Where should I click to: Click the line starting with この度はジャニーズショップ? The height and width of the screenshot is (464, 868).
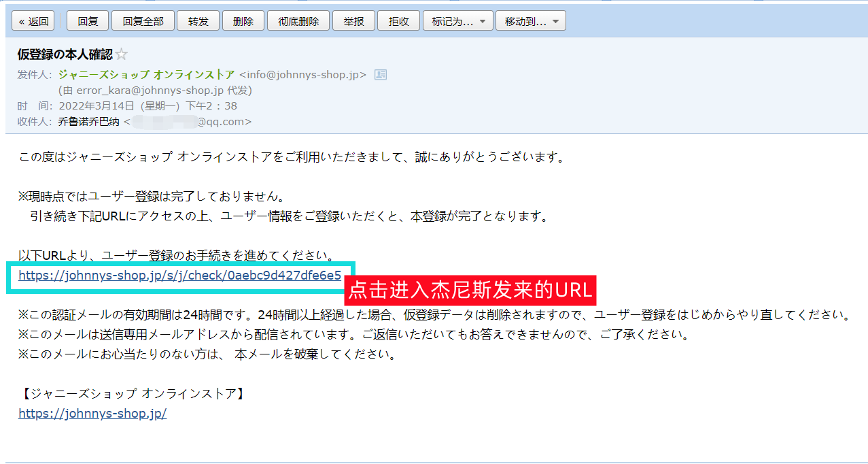pos(292,158)
